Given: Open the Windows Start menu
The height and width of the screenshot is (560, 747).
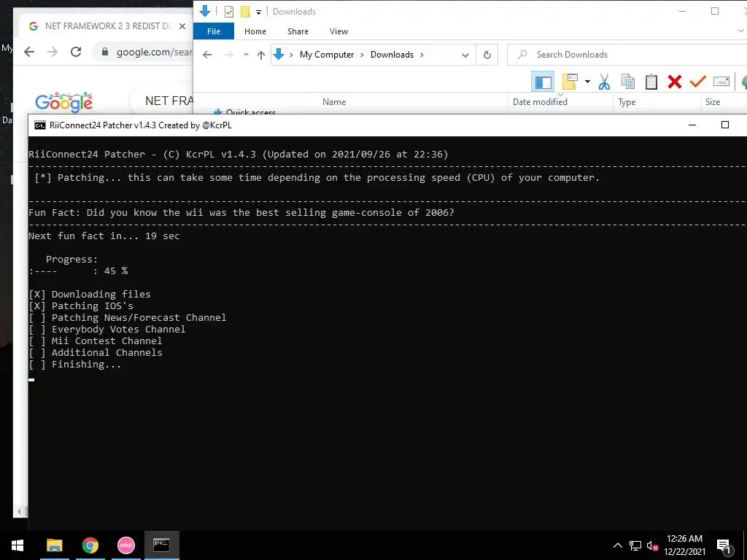Looking at the screenshot, I should pos(18,545).
